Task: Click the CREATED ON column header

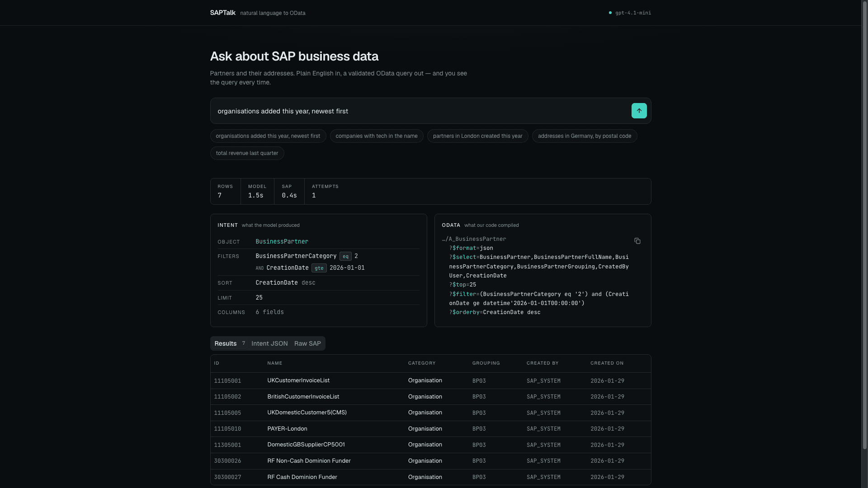Action: [x=607, y=363]
